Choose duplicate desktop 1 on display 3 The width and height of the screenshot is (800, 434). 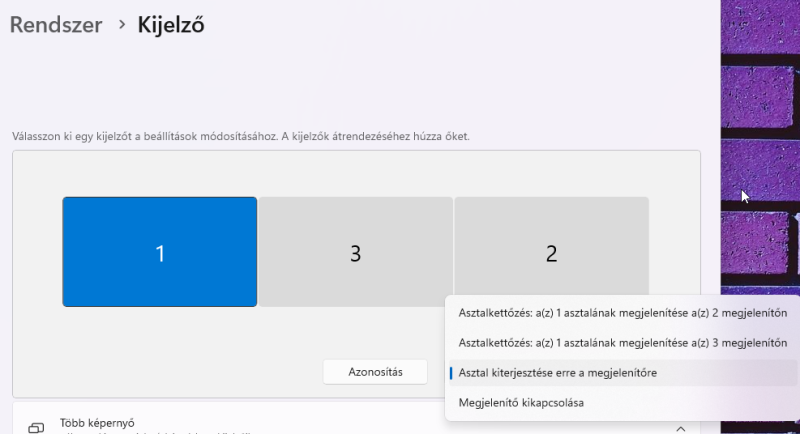tap(622, 343)
